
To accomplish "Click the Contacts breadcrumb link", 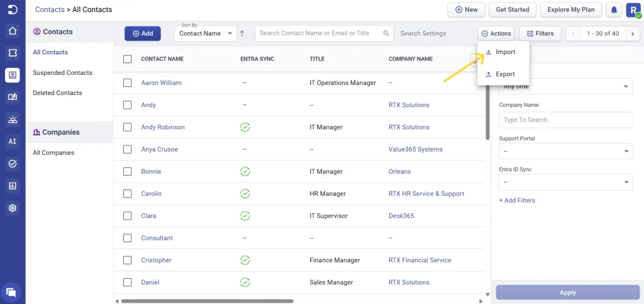I will (48, 9).
